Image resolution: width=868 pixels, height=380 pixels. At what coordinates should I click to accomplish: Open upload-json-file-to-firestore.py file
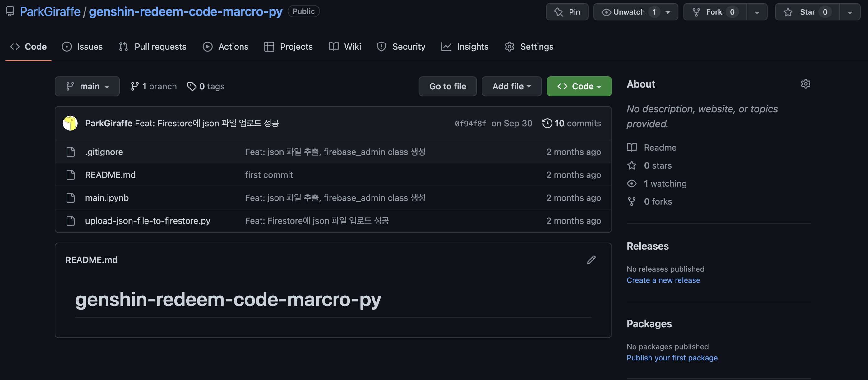(x=148, y=221)
